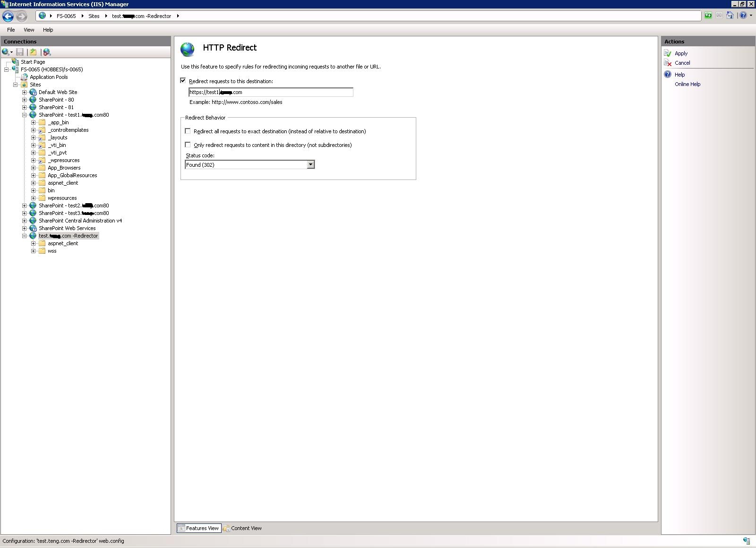Click the FS-0065 server icon in the tree
The height and width of the screenshot is (548, 756).
(15, 69)
